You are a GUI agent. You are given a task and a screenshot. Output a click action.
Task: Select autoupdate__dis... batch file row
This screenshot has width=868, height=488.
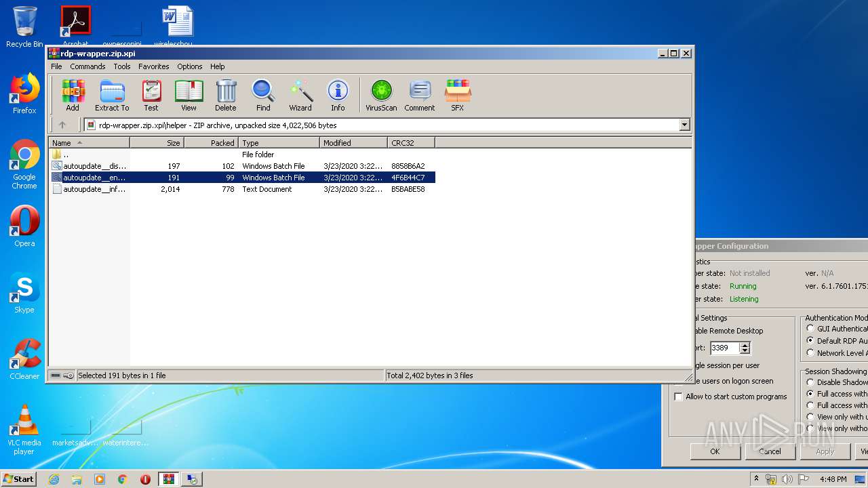242,166
